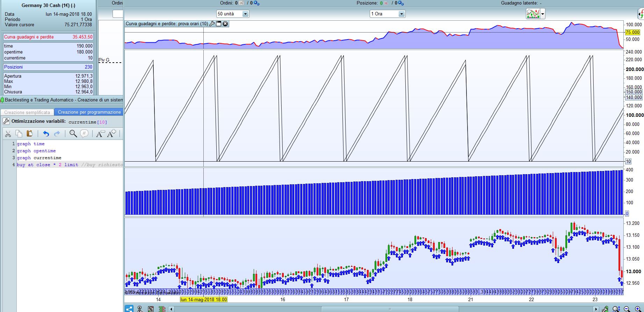Screen dimensions: 644x312
Task: Paste code using the clipboard icon
Action: pos(30,134)
